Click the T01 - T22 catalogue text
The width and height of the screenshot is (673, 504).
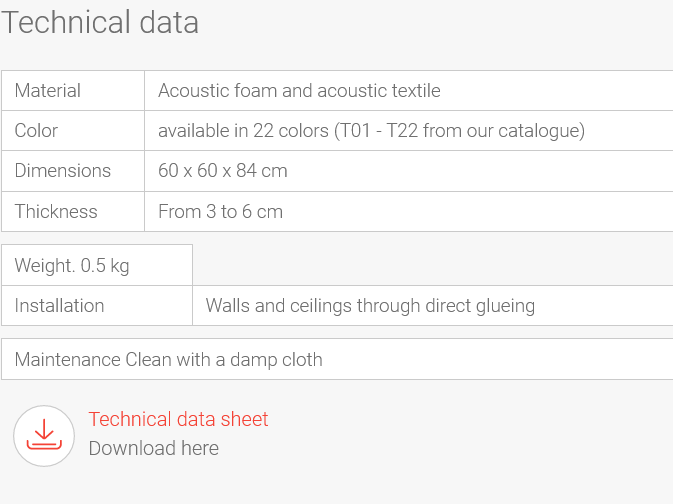(x=459, y=131)
